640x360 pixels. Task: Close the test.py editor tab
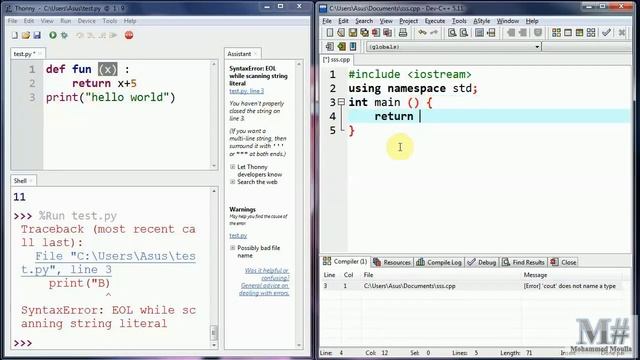(x=40, y=54)
